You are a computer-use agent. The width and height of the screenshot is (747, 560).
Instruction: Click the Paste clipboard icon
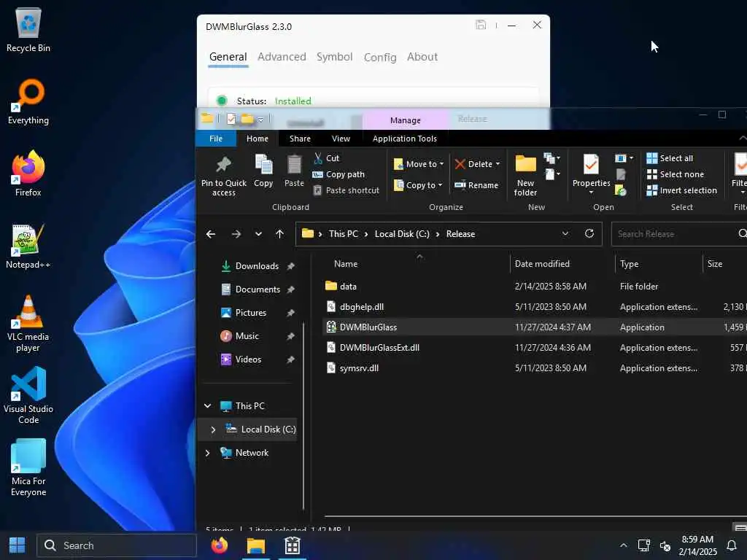click(294, 165)
